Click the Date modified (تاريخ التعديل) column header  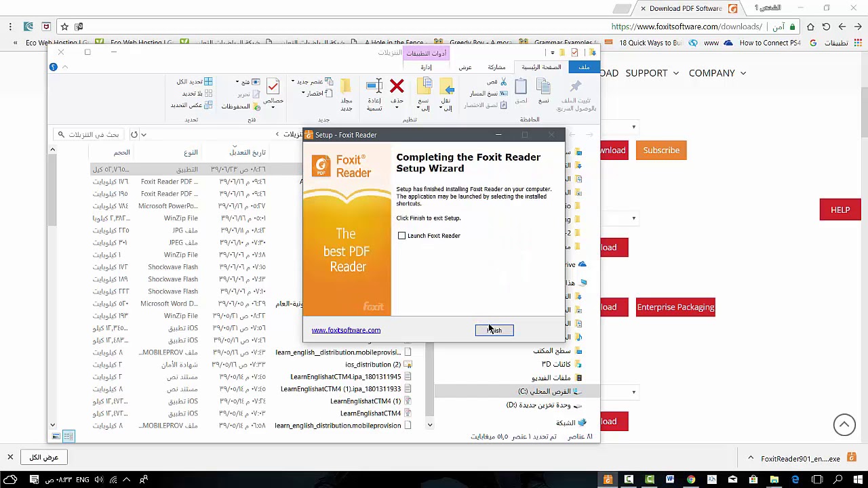tap(248, 152)
